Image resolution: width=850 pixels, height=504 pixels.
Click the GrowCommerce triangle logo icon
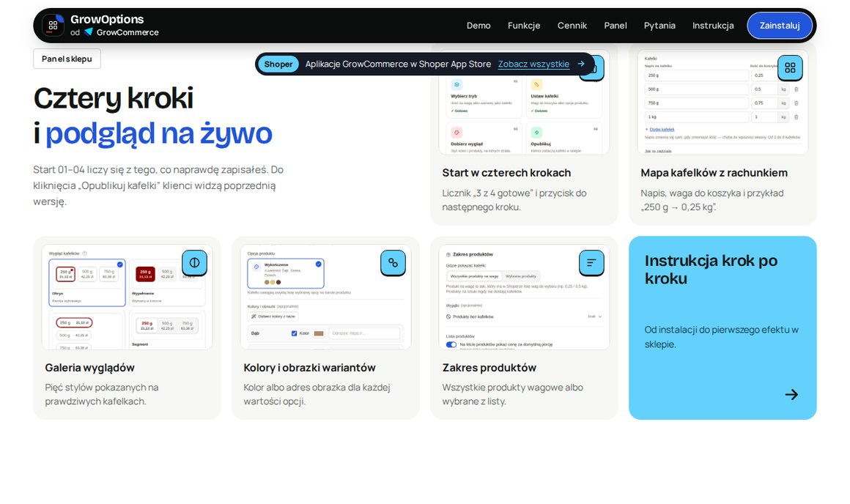pos(89,32)
